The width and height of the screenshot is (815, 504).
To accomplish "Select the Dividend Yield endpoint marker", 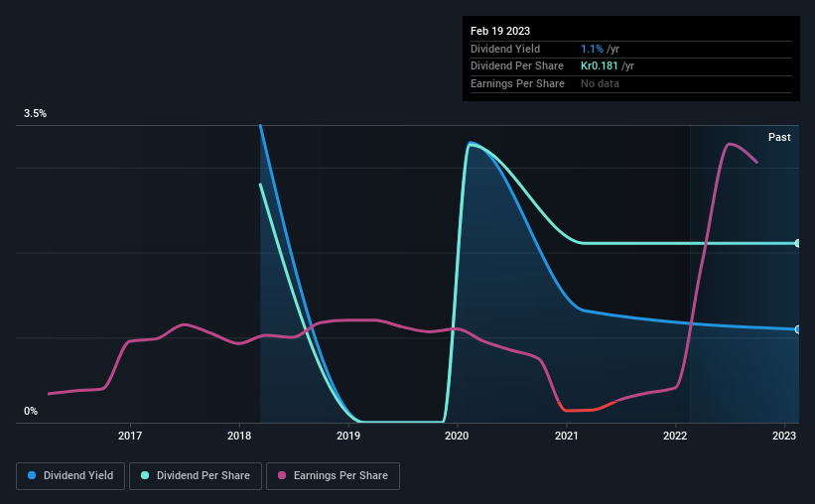I will coord(797,329).
